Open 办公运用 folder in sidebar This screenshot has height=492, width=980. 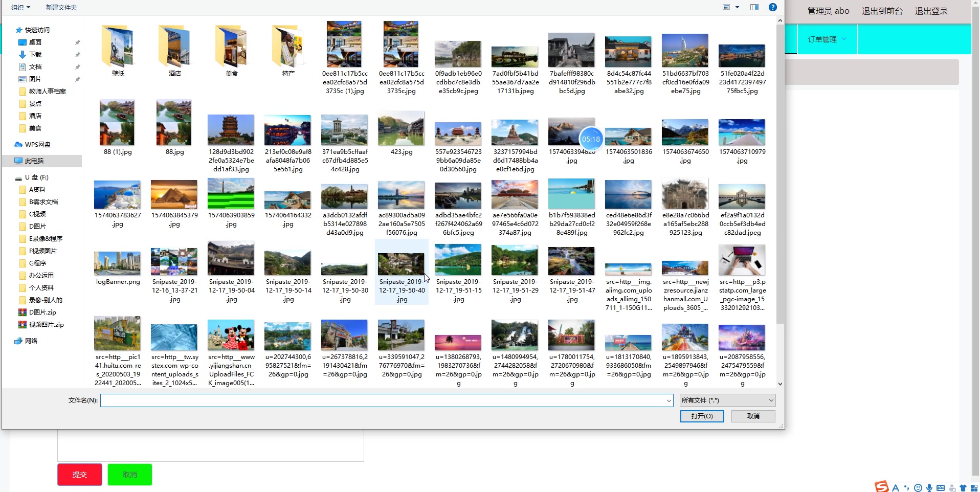(41, 276)
